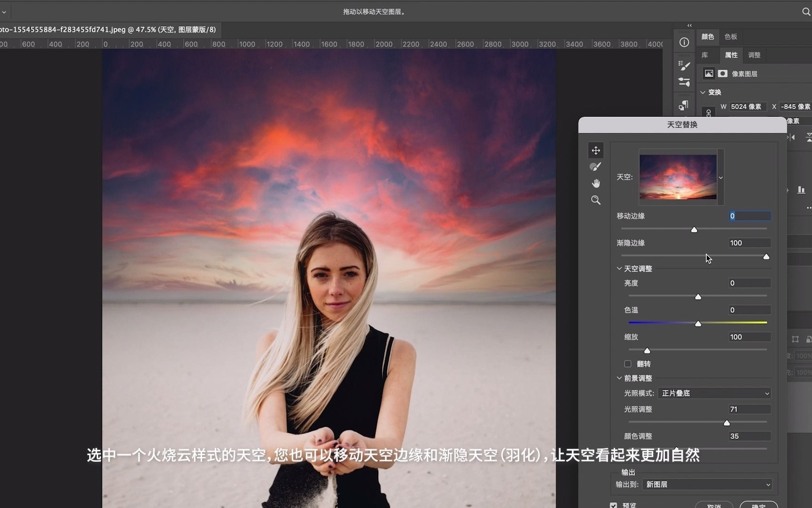Toggle the 预览 preview checkbox

613,505
